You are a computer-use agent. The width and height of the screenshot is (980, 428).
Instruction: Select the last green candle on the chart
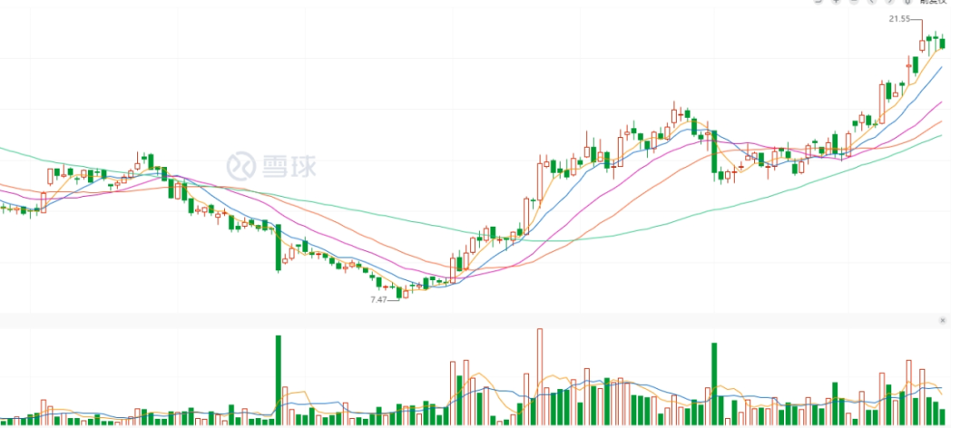click(942, 42)
